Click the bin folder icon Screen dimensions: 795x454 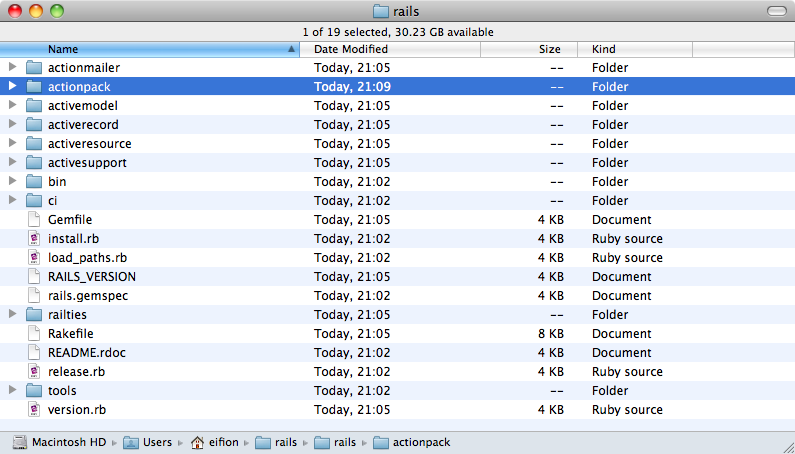pos(34,182)
